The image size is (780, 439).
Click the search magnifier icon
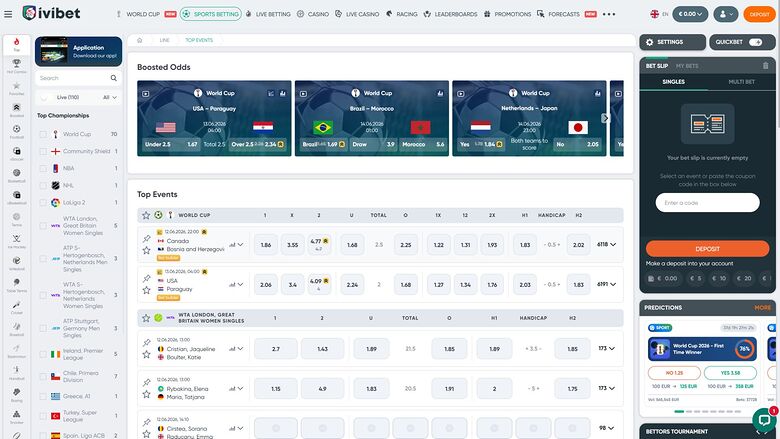(113, 78)
